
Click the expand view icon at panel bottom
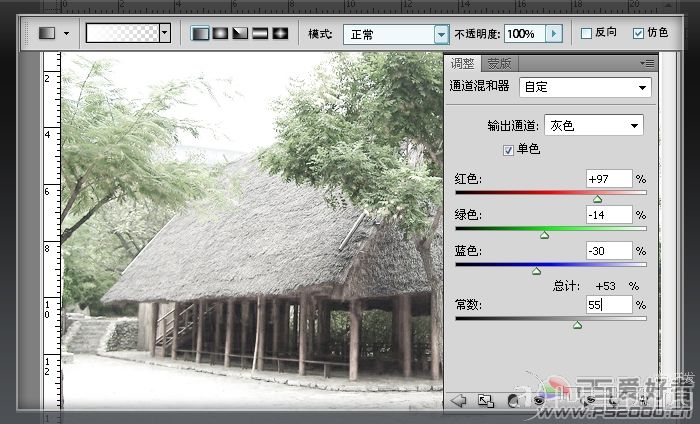(x=486, y=400)
